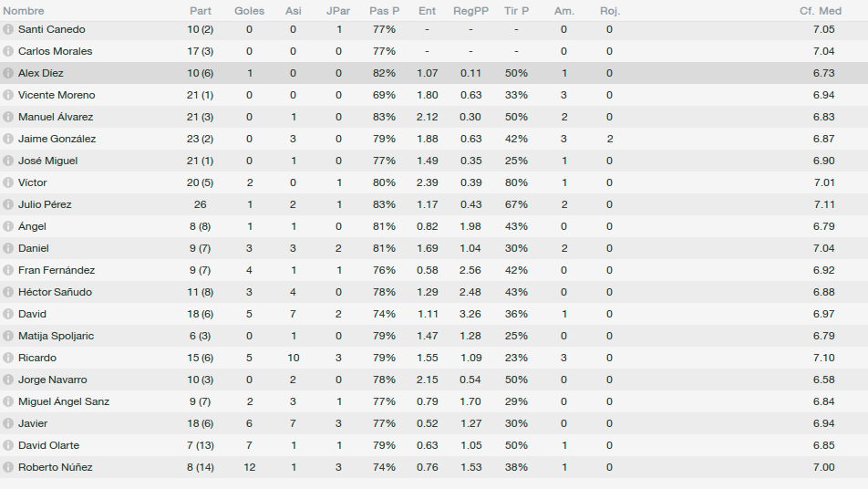Open info icon for Santi Canedo

pyautogui.click(x=7, y=29)
